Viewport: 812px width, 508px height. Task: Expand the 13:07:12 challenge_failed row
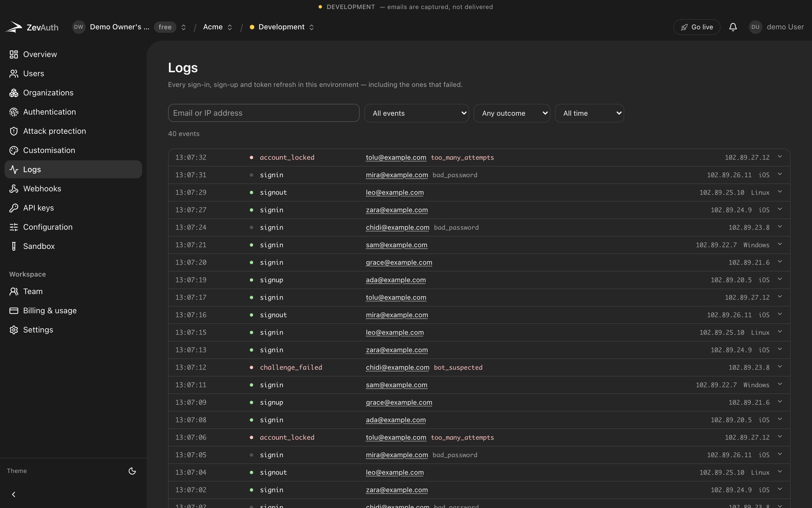(479, 367)
